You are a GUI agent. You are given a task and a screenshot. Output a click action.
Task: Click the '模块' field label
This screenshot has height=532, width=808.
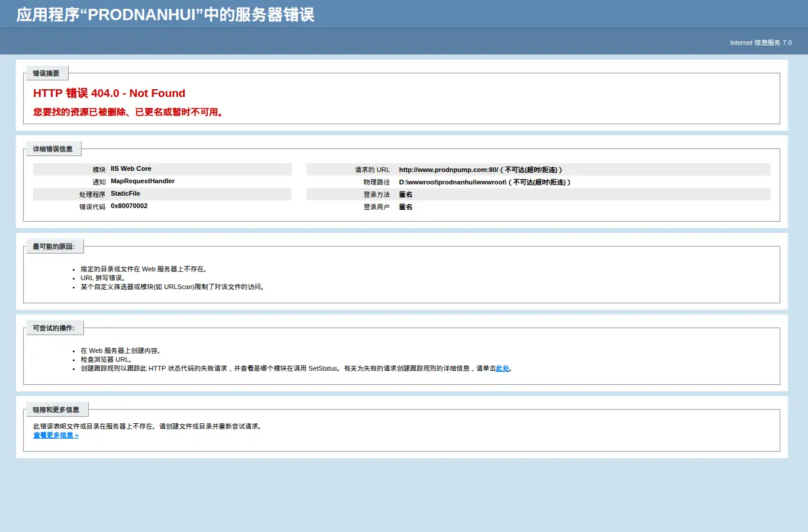pos(99,170)
